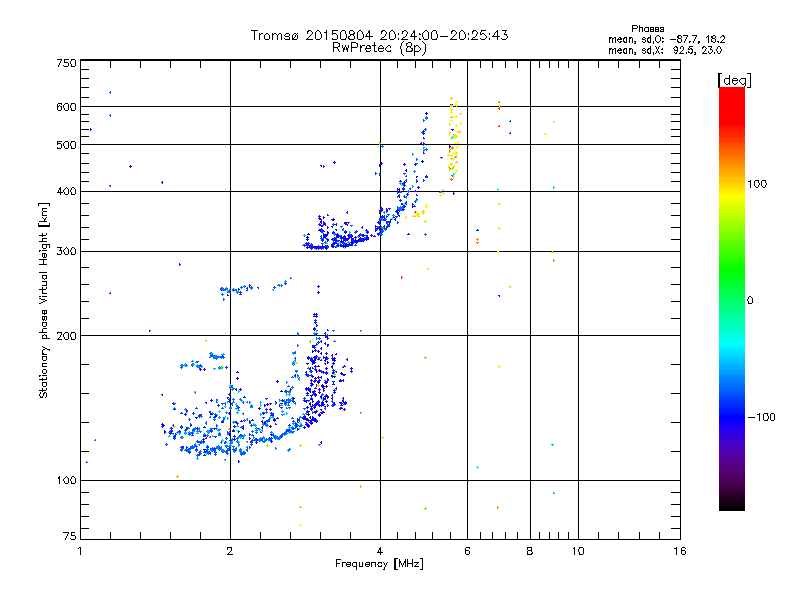Click the '1' frequency axis tick label
Viewport: 800px width, 600px height.
80,551
